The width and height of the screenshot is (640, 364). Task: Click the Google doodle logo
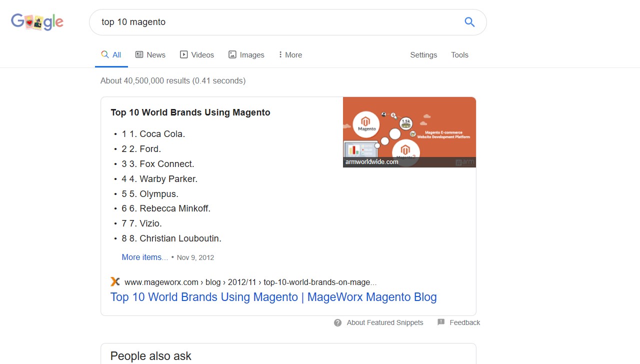[x=37, y=22]
